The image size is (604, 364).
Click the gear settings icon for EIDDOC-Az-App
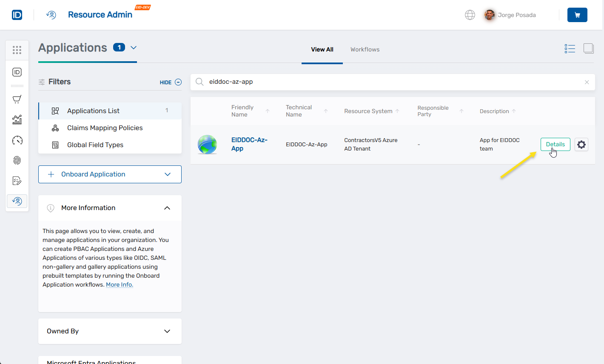pos(581,145)
